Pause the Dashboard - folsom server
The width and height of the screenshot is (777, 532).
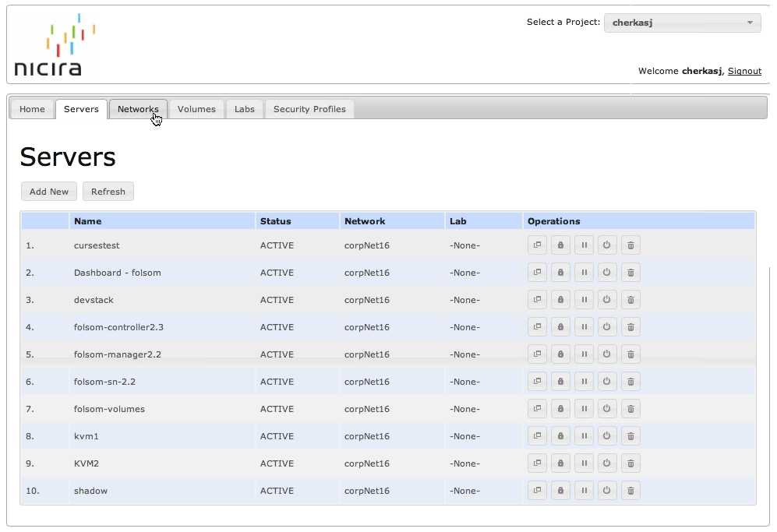(585, 273)
